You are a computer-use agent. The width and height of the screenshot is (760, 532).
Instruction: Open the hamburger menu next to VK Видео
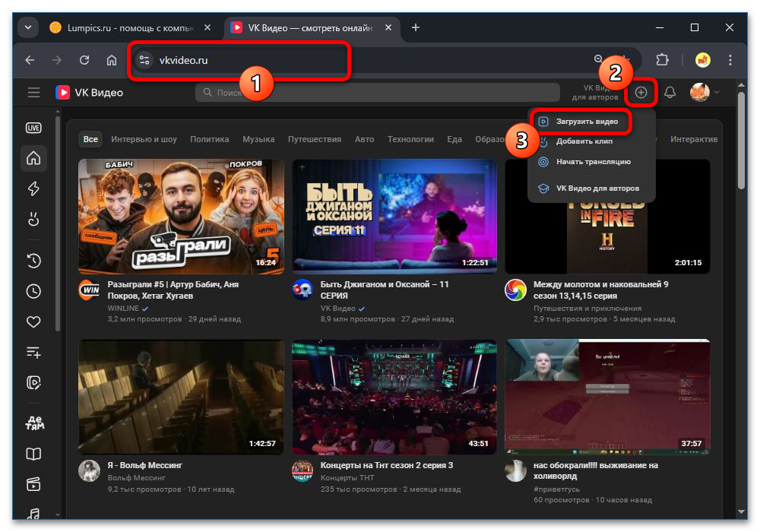[x=33, y=92]
